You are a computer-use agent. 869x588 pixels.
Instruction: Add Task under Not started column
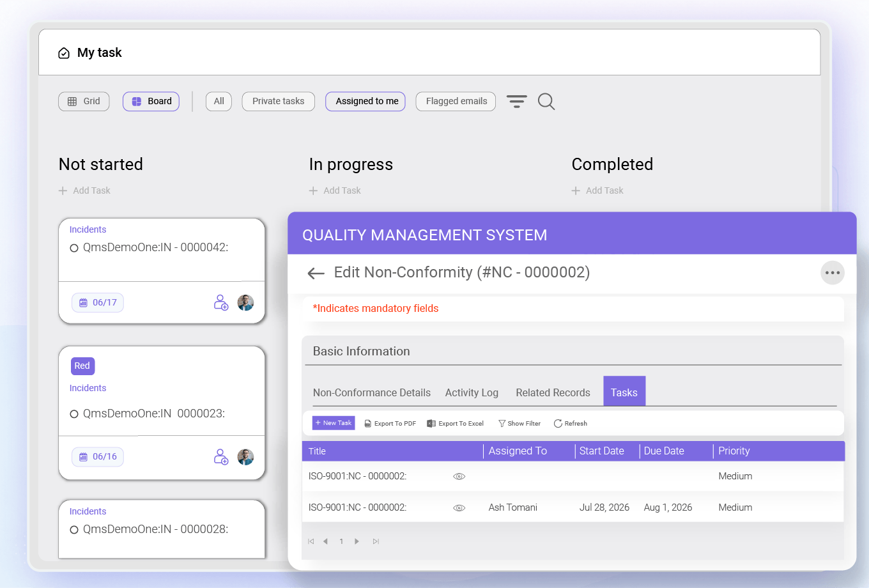84,190
